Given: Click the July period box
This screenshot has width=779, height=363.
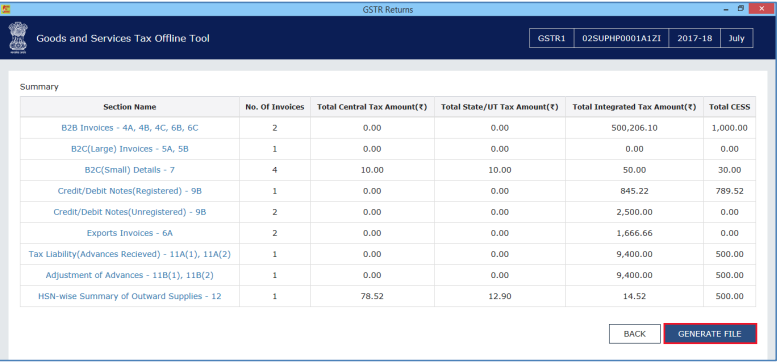Looking at the screenshot, I should pyautogui.click(x=737, y=38).
